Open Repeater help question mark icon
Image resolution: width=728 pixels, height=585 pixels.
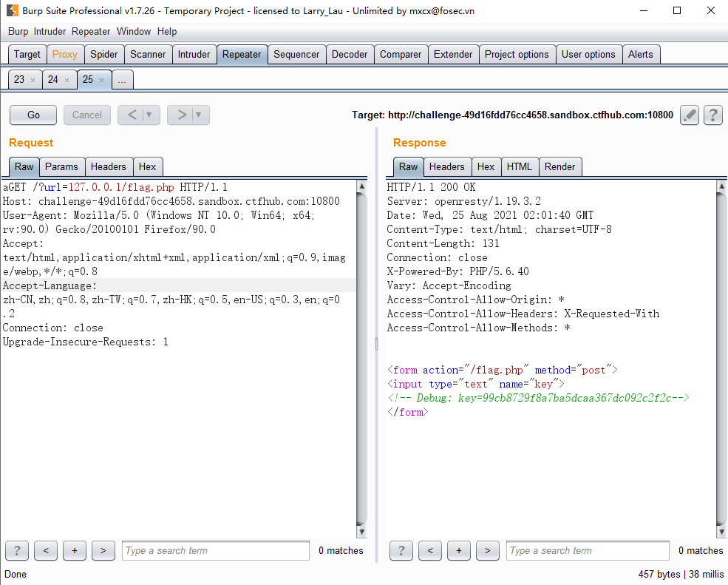tap(713, 115)
